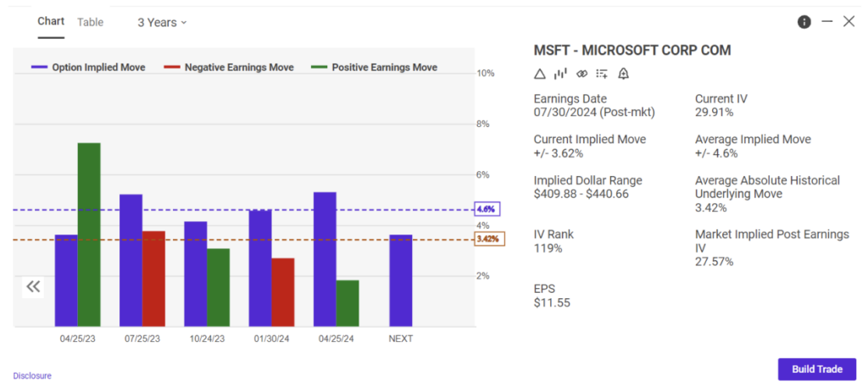868x387 pixels.
Task: Switch to the Chart tab
Action: tap(51, 21)
